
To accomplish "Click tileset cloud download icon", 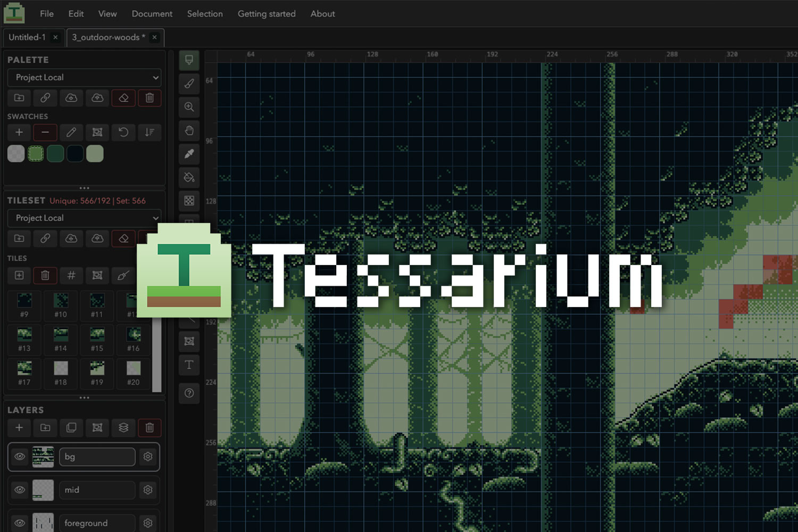I will point(71,238).
